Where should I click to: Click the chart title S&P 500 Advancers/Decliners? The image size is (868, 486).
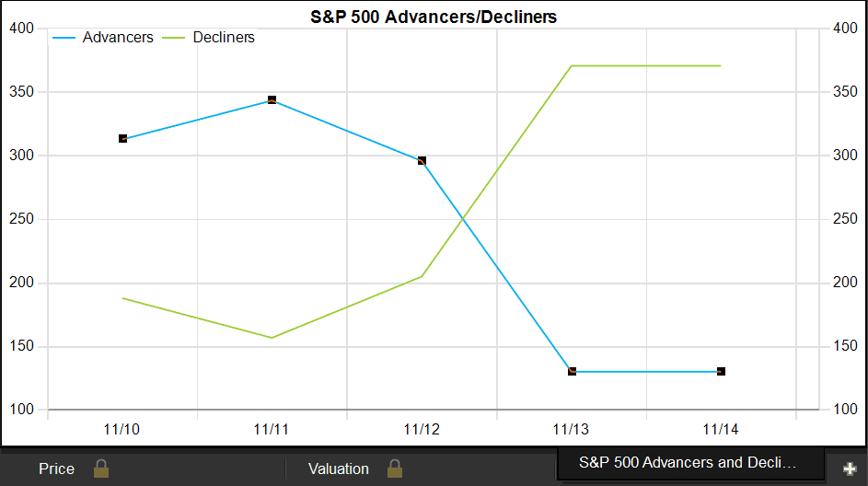coord(434,17)
